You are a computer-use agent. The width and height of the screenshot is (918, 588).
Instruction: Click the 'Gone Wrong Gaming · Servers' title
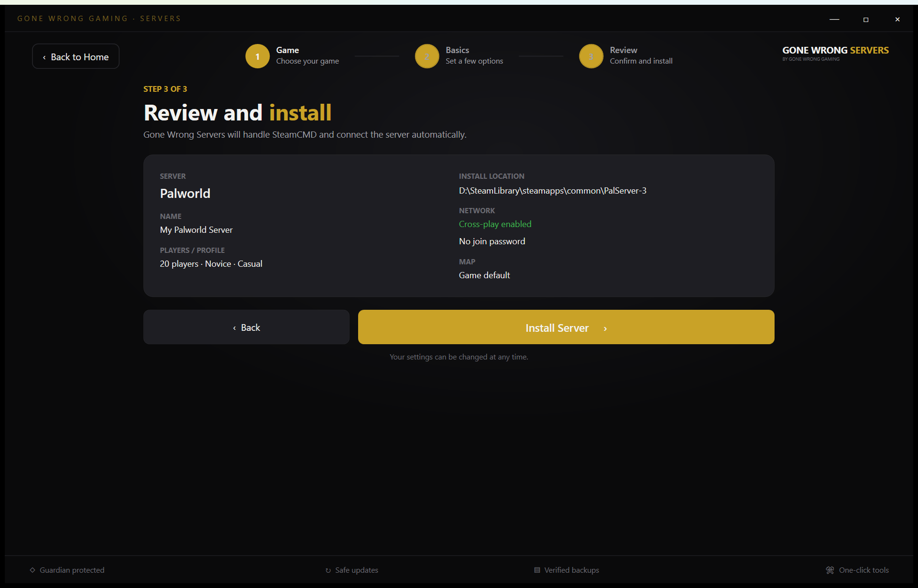click(99, 19)
